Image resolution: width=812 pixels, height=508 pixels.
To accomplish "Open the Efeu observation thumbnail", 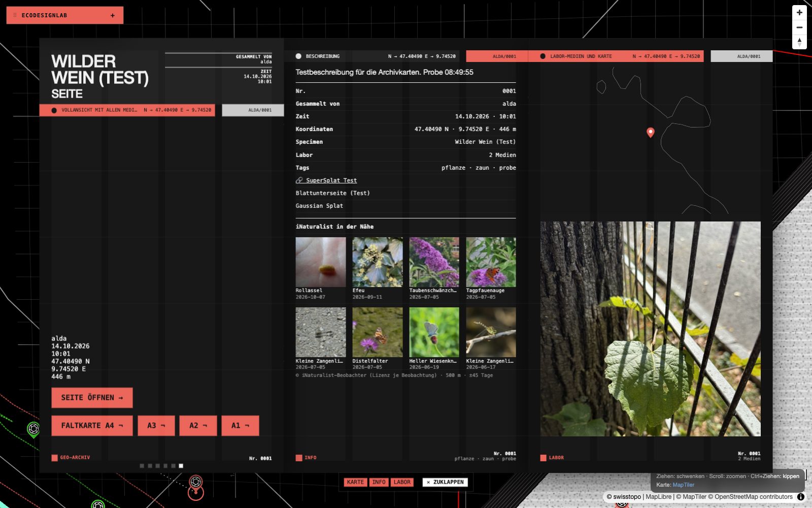I will (378, 262).
